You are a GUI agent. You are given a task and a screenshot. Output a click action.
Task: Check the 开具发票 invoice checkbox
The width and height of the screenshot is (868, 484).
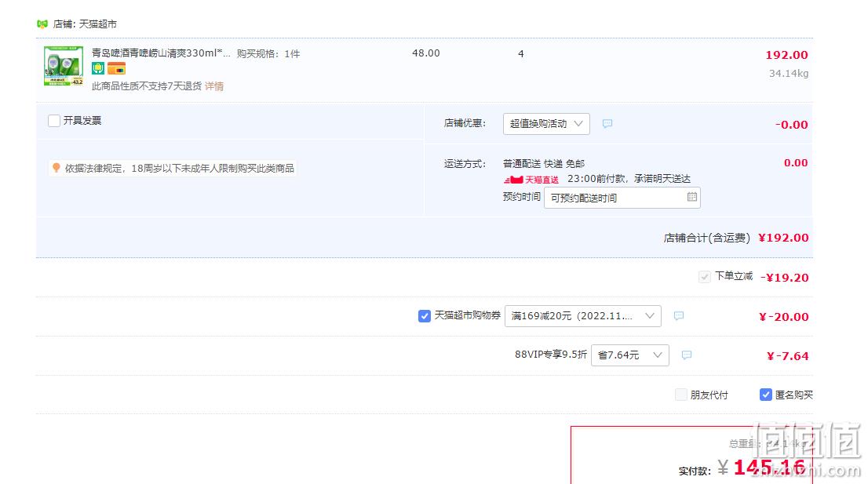pyautogui.click(x=53, y=121)
